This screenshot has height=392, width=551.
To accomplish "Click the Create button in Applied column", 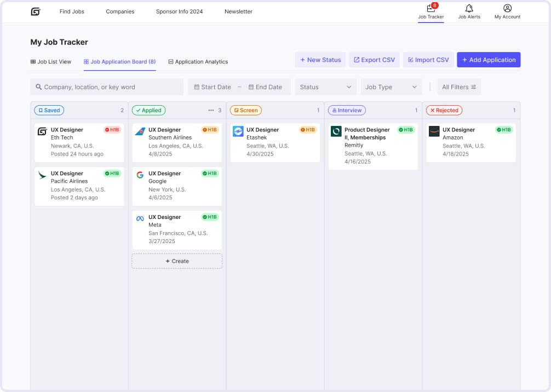I will pyautogui.click(x=177, y=261).
